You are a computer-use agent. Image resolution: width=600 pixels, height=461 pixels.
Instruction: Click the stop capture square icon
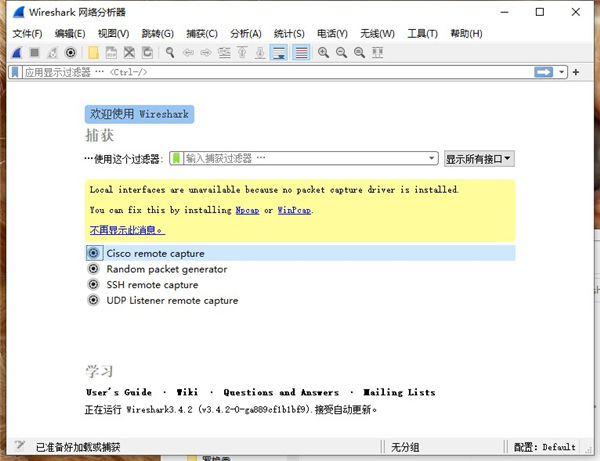pos(35,52)
